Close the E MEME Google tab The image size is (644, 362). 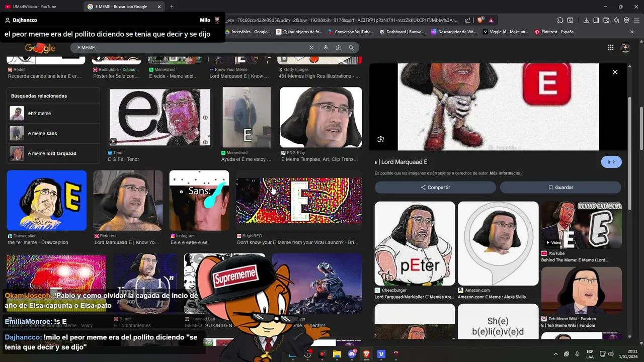coord(158,7)
